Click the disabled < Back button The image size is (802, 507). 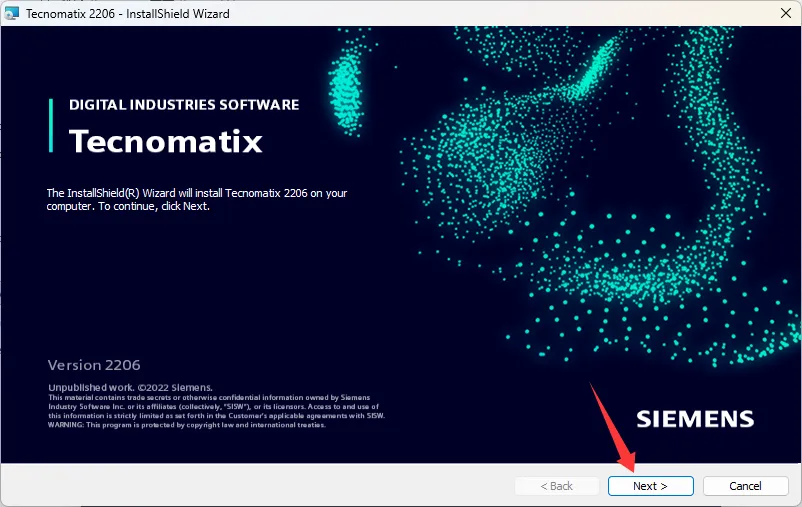coord(556,486)
